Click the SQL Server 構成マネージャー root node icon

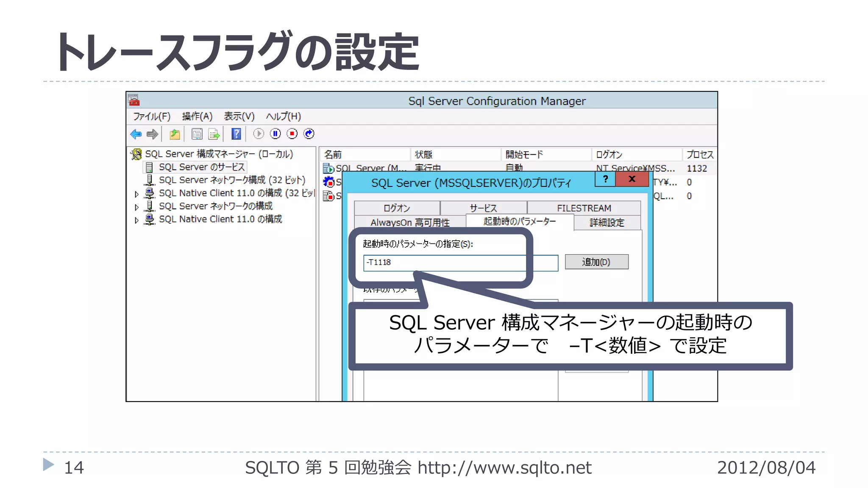click(136, 154)
